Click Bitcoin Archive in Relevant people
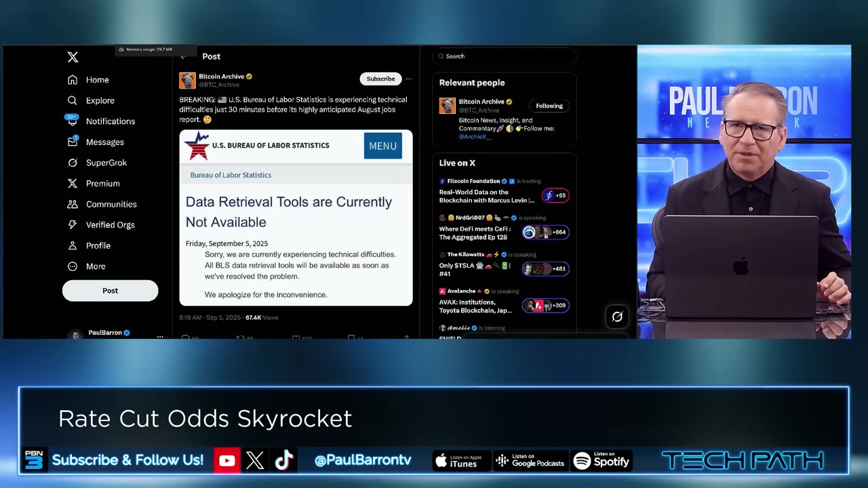 pyautogui.click(x=481, y=102)
